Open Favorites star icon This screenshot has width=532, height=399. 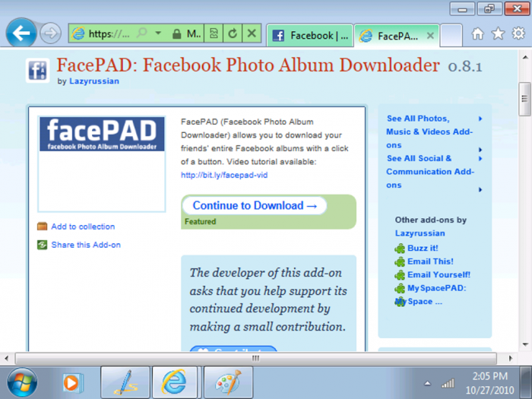coord(498,33)
